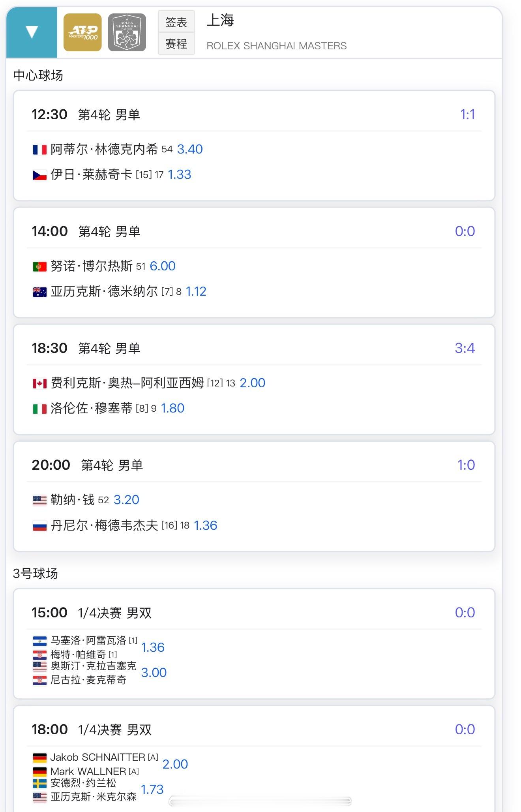Click the ATP Masters 1000 gold logo
The height and width of the screenshot is (812, 521).
point(82,32)
